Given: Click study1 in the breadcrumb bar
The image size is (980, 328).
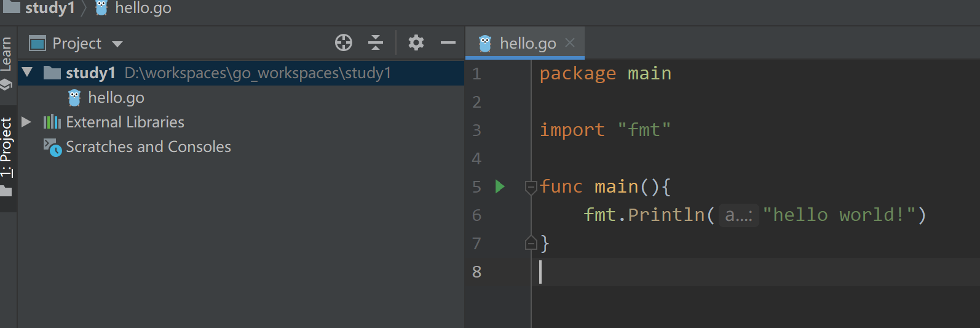Looking at the screenshot, I should (x=49, y=8).
